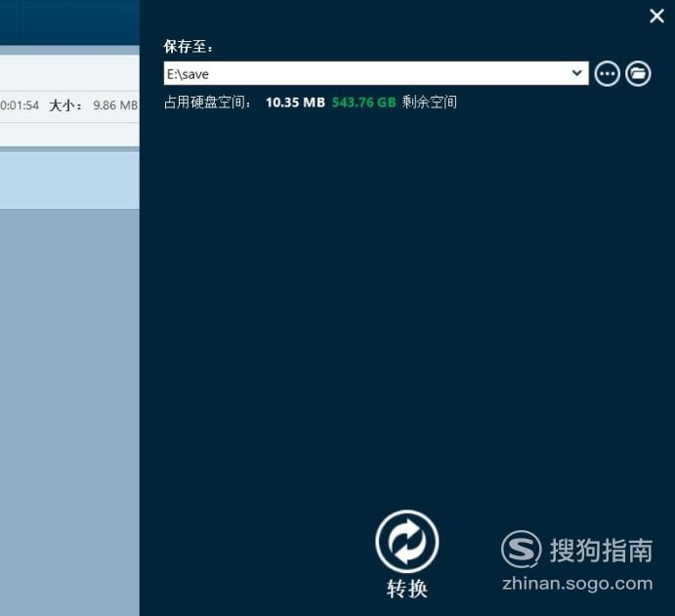
Task: Open the output folder icon
Action: (x=638, y=73)
